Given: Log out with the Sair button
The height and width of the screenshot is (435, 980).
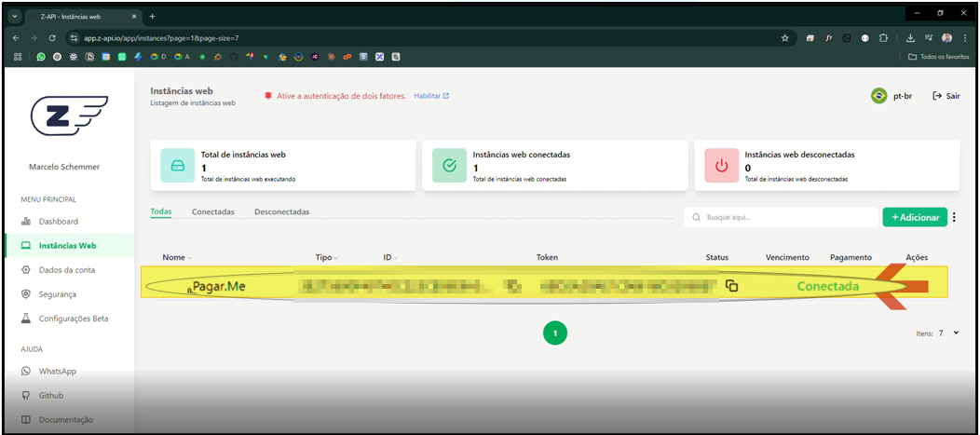Looking at the screenshot, I should [x=946, y=96].
